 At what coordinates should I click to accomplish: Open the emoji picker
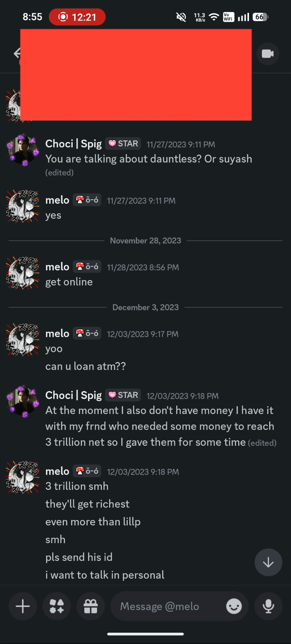point(234,606)
